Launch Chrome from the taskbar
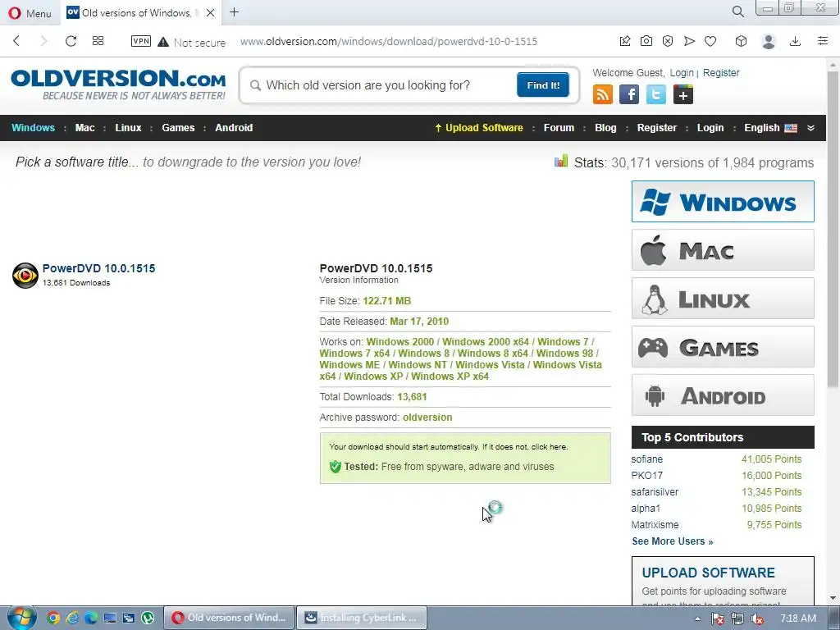This screenshot has width=840, height=630. (53, 619)
